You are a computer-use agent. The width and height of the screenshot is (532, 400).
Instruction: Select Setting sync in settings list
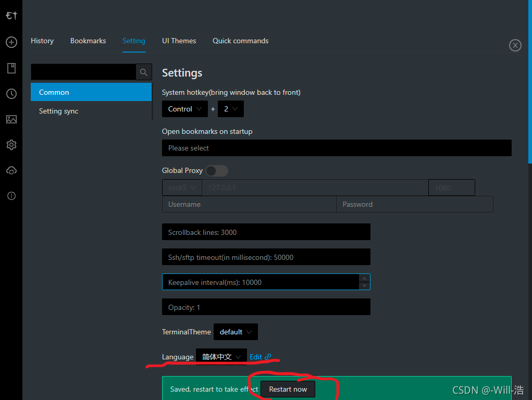coord(91,111)
